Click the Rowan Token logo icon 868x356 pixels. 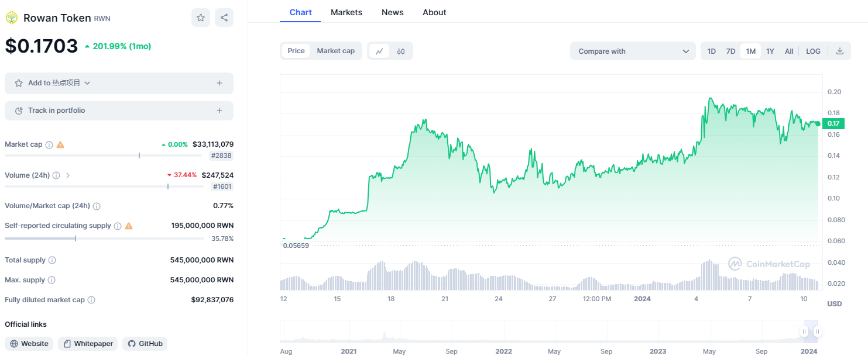point(12,18)
